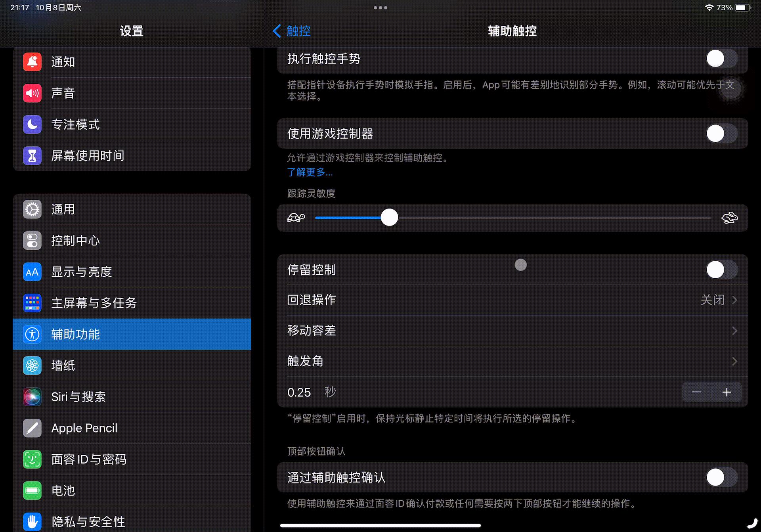Enable 停留控制 dwell control
Viewport: 761px width, 532px height.
(721, 270)
